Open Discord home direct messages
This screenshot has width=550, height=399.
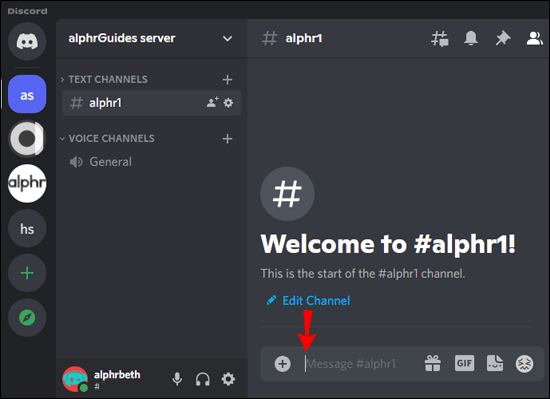pyautogui.click(x=27, y=42)
